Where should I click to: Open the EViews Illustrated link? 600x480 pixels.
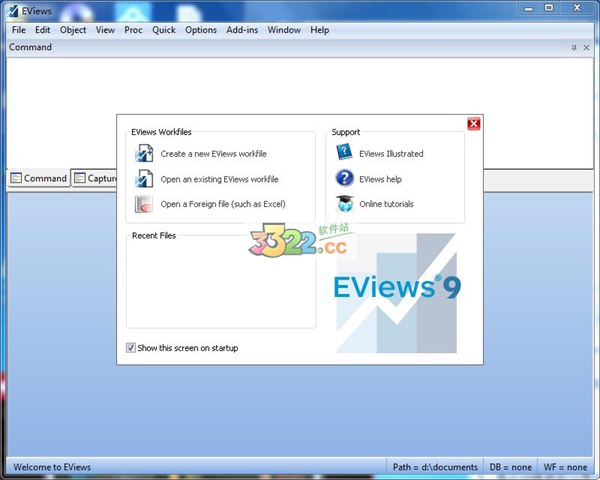coord(391,153)
